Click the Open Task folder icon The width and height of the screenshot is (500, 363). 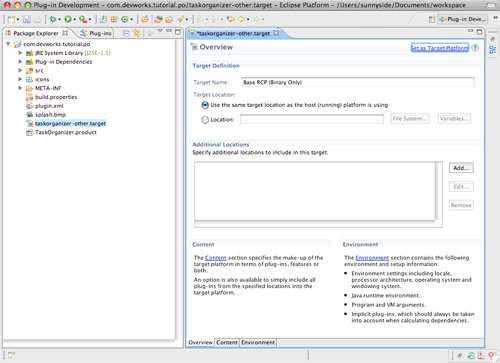click(169, 19)
